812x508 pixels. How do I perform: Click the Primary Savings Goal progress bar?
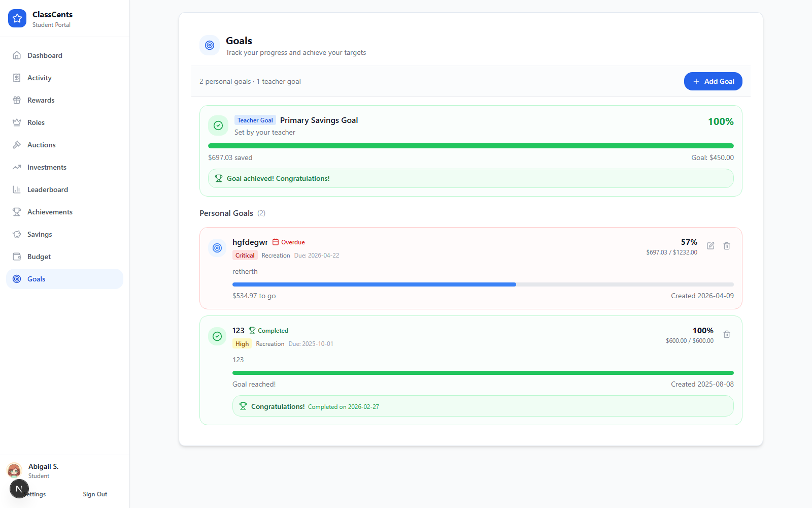pos(471,146)
